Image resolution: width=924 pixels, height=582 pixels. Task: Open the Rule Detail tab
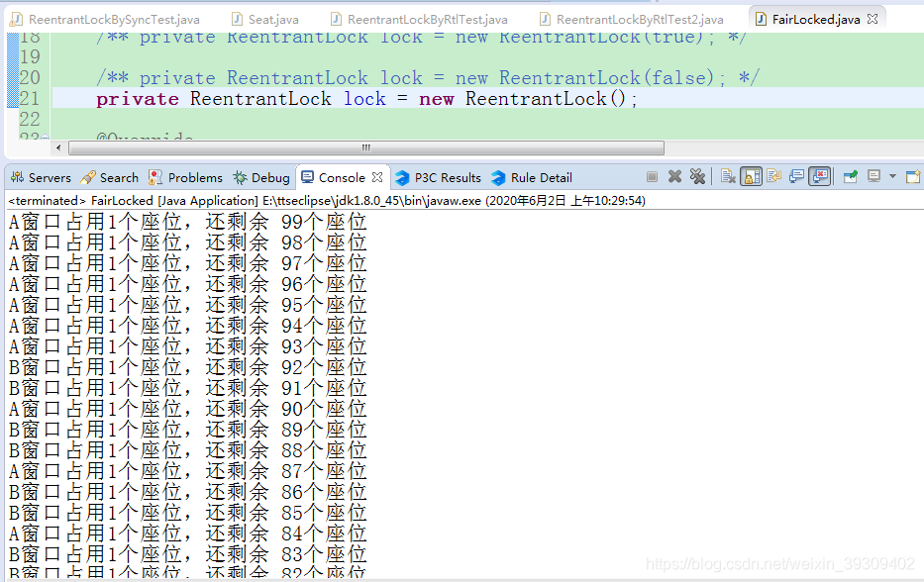coord(532,178)
